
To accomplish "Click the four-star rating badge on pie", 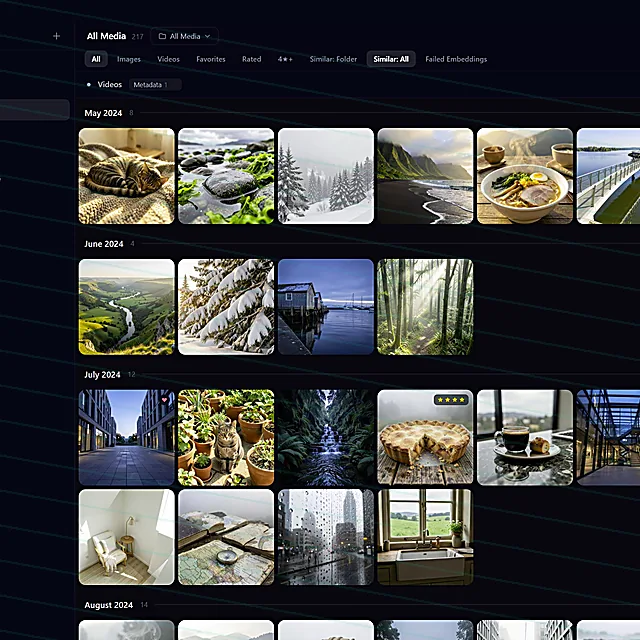I will coord(451,400).
